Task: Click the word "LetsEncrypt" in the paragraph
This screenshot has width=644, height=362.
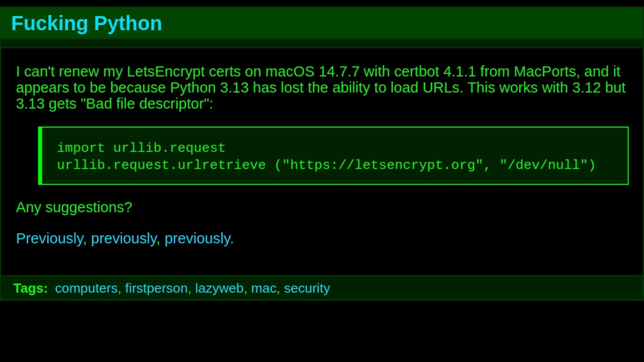Action: click(166, 72)
